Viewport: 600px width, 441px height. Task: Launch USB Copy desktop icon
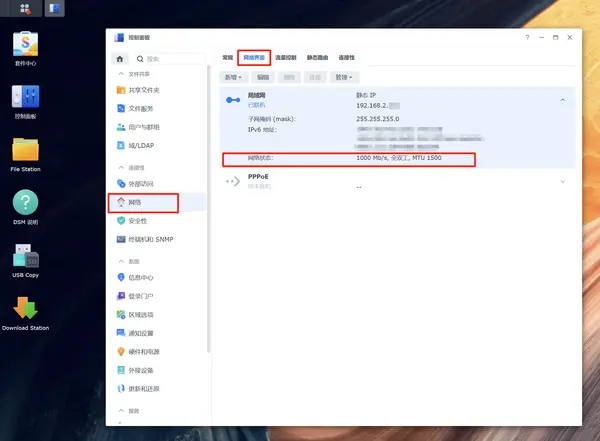pos(25,260)
